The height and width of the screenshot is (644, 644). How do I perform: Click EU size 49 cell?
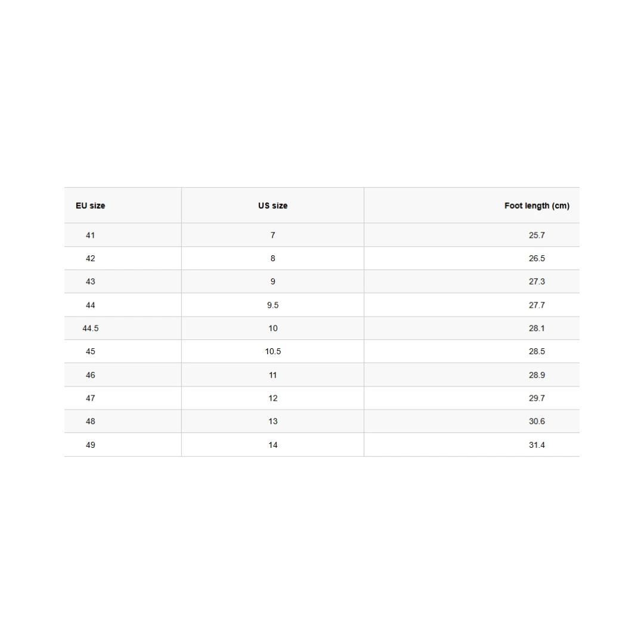(90, 445)
